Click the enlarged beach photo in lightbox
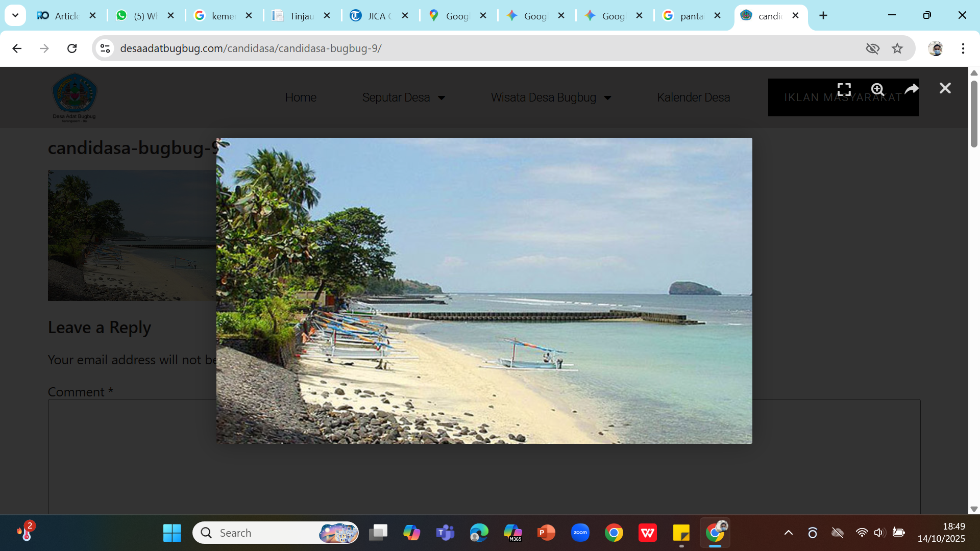This screenshot has height=551, width=980. [484, 290]
